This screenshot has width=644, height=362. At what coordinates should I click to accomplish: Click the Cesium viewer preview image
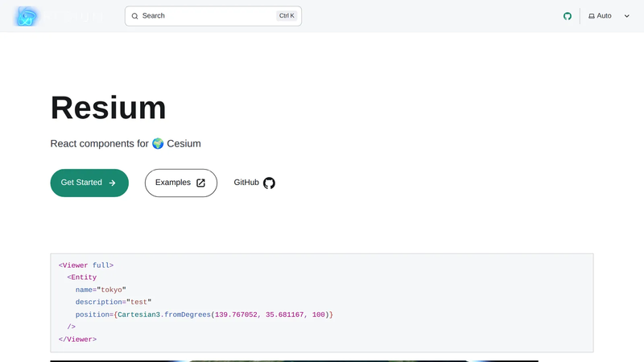tap(294, 361)
